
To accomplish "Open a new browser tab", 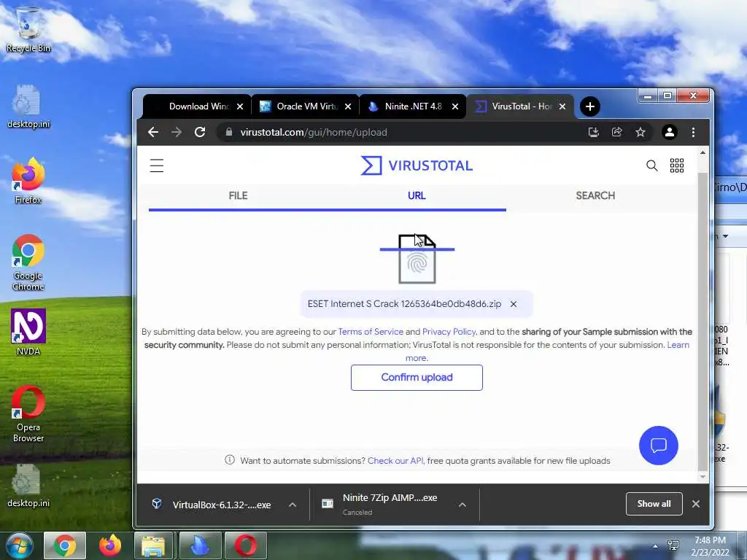I will coord(589,106).
